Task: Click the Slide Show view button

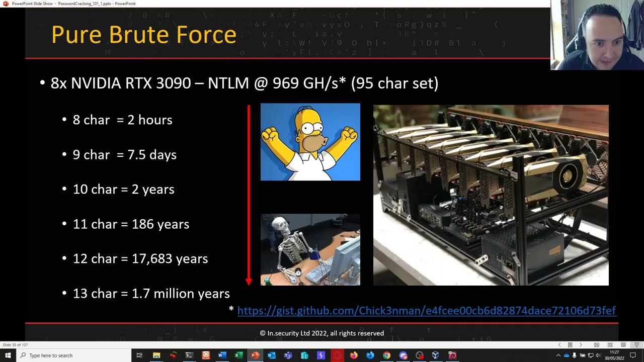Action: pyautogui.click(x=636, y=345)
